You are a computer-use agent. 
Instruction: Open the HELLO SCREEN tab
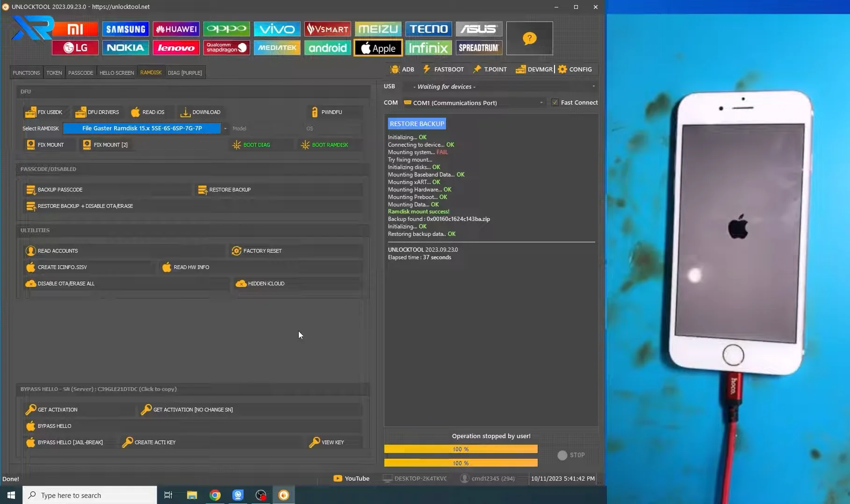(117, 73)
